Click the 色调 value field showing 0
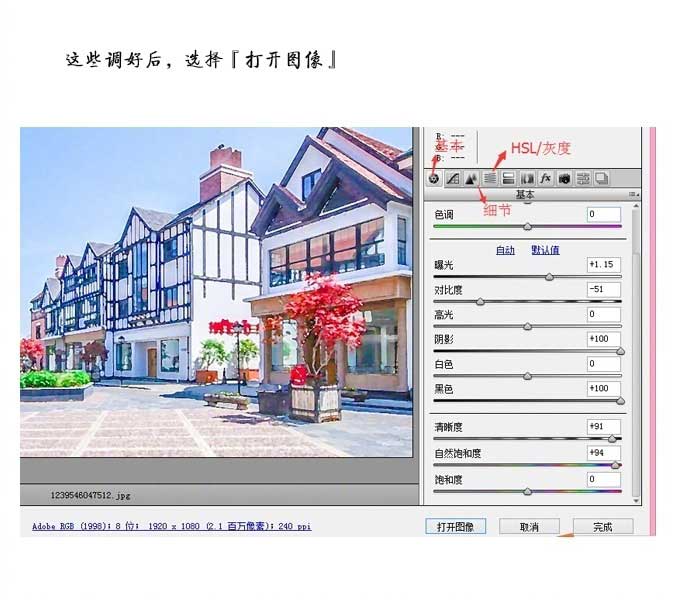Screen dimensions: 680x600 (604, 214)
